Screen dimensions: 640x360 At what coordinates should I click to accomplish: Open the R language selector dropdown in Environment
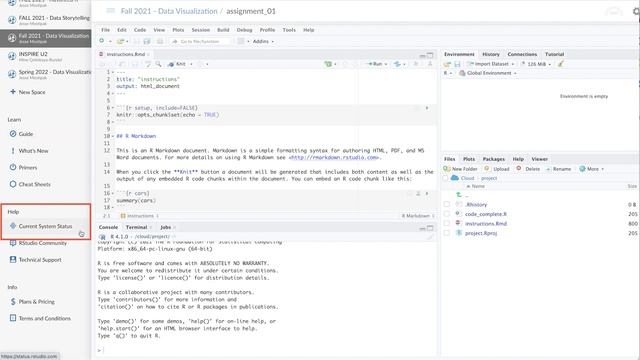pos(448,73)
